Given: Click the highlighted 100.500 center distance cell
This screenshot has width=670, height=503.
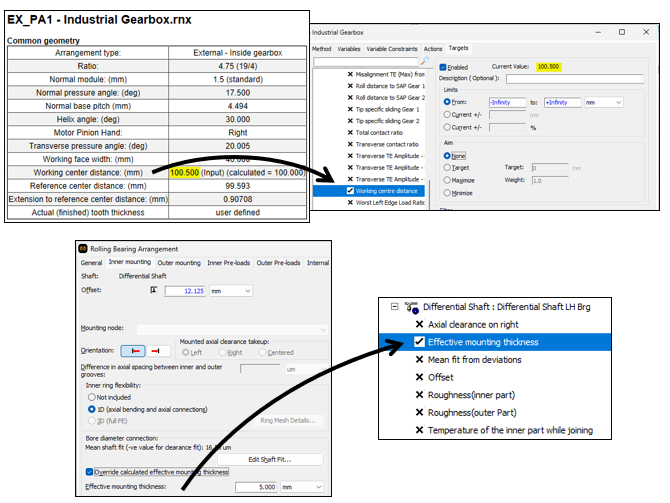Looking at the screenshot, I should [184, 172].
